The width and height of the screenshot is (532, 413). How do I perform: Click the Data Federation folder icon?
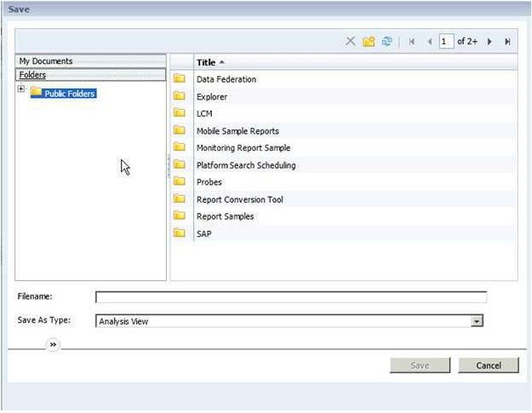[x=179, y=78]
